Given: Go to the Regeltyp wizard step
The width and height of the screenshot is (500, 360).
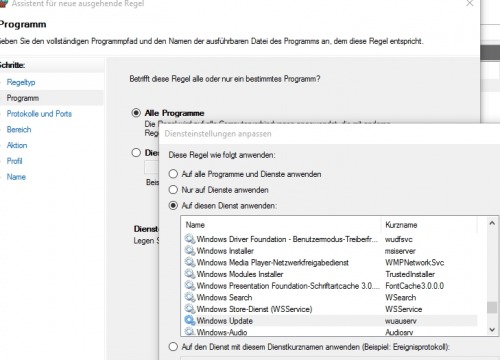Looking at the screenshot, I should point(21,82).
